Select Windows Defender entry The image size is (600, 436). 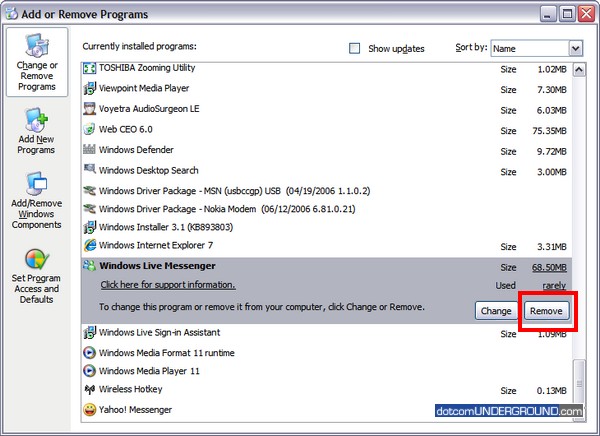326,150
